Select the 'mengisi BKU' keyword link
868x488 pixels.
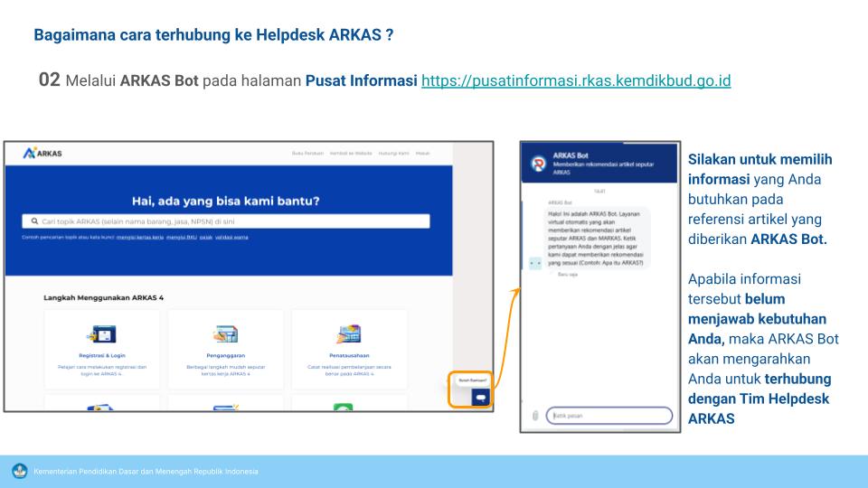(x=182, y=238)
